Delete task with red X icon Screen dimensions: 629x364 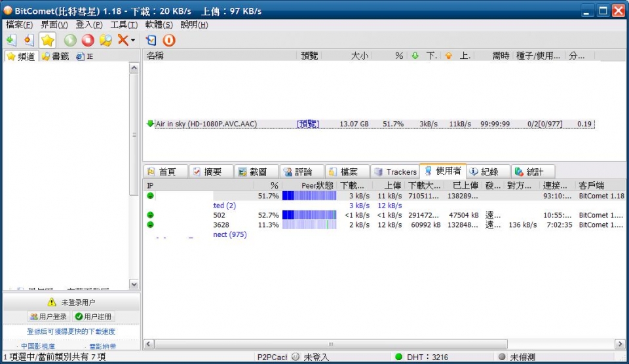[x=123, y=40]
